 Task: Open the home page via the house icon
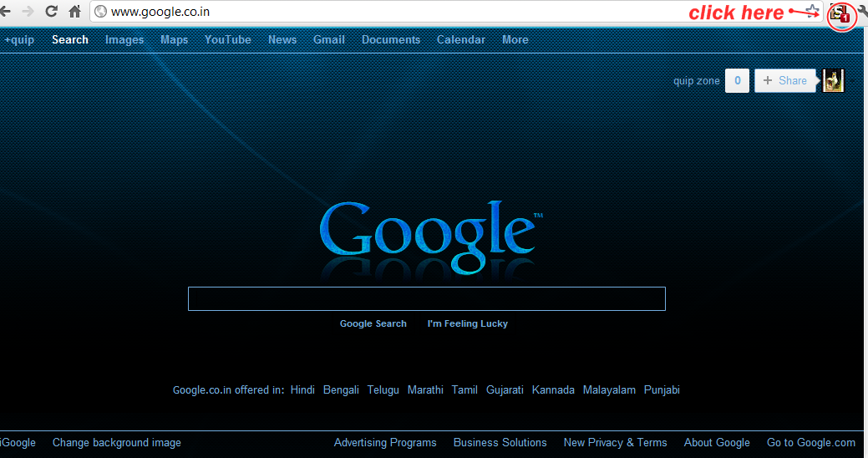[x=74, y=11]
